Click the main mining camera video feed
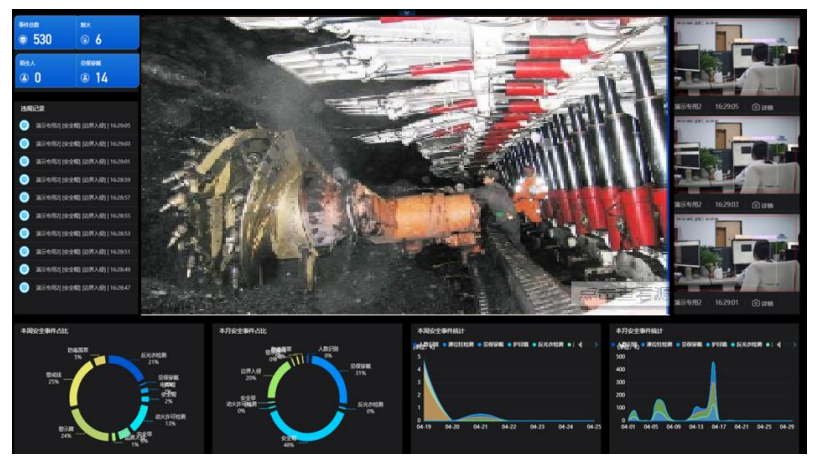Viewport: 821px width, 463px height. pos(404,165)
